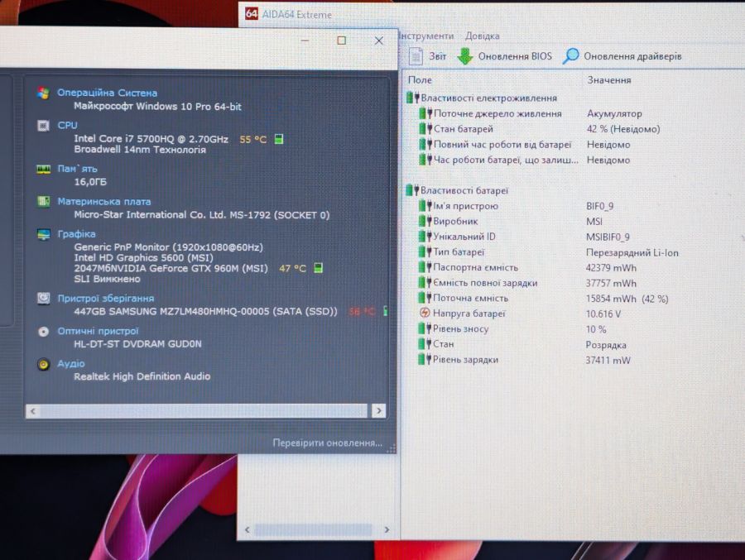The image size is (745, 560).
Task: Select the value 42379 mWh
Action: pos(611,268)
